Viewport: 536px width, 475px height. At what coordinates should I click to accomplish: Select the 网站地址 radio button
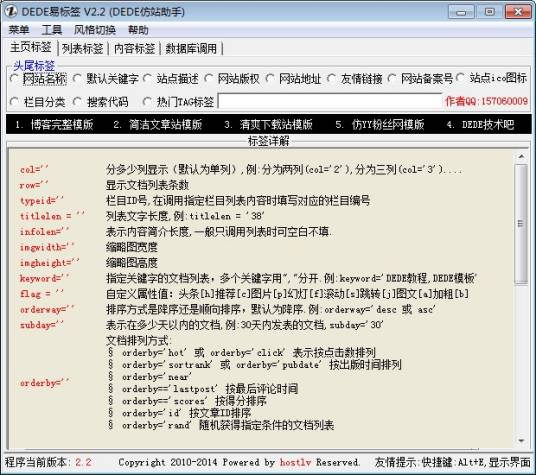[x=294, y=79]
